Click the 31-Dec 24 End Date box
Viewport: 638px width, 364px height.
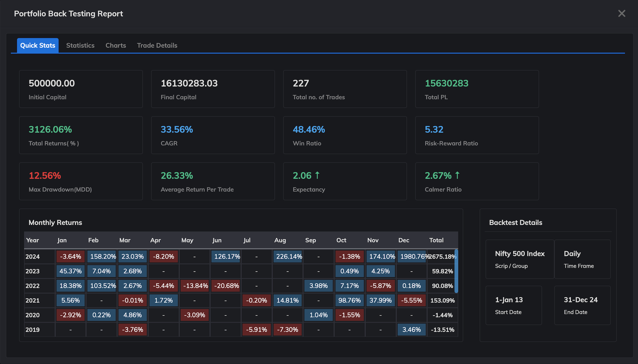tap(582, 305)
